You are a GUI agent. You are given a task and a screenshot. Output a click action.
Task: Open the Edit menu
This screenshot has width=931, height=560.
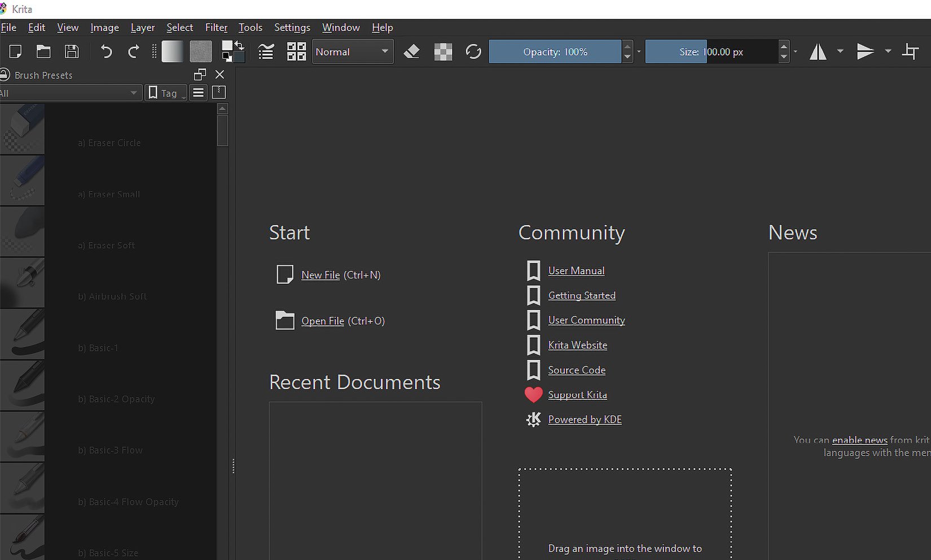coord(37,27)
